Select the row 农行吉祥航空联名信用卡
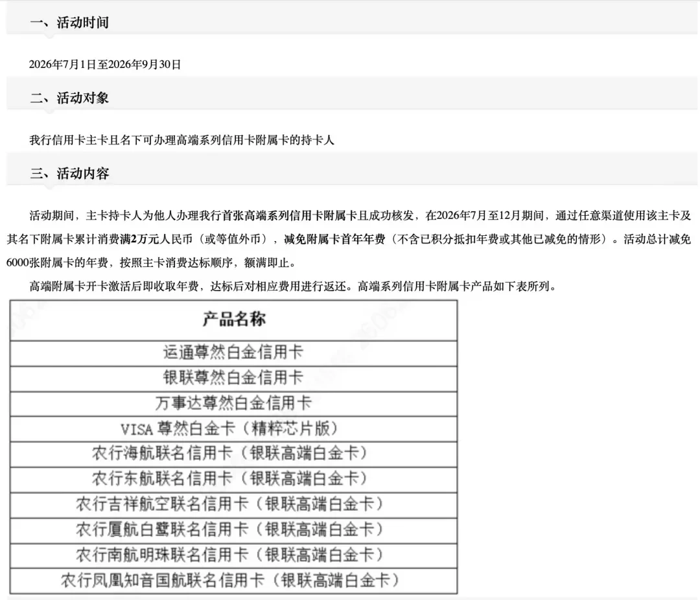The image size is (700, 600). (233, 505)
